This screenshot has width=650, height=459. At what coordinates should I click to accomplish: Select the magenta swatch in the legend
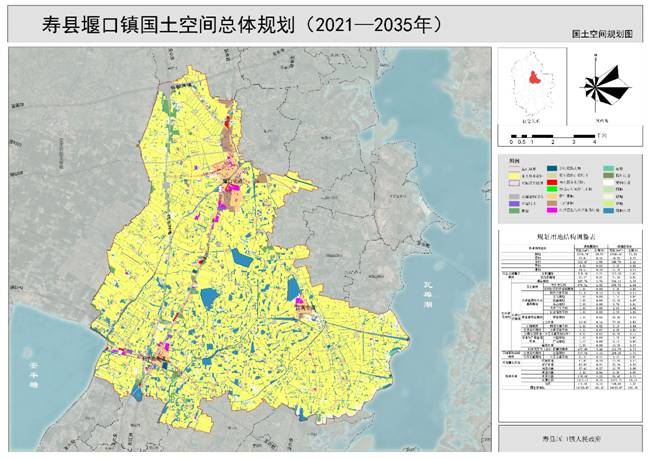(552, 210)
